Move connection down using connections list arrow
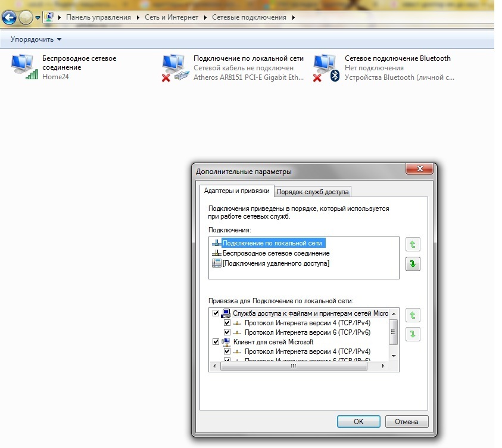This screenshot has width=502, height=448. 412,264
